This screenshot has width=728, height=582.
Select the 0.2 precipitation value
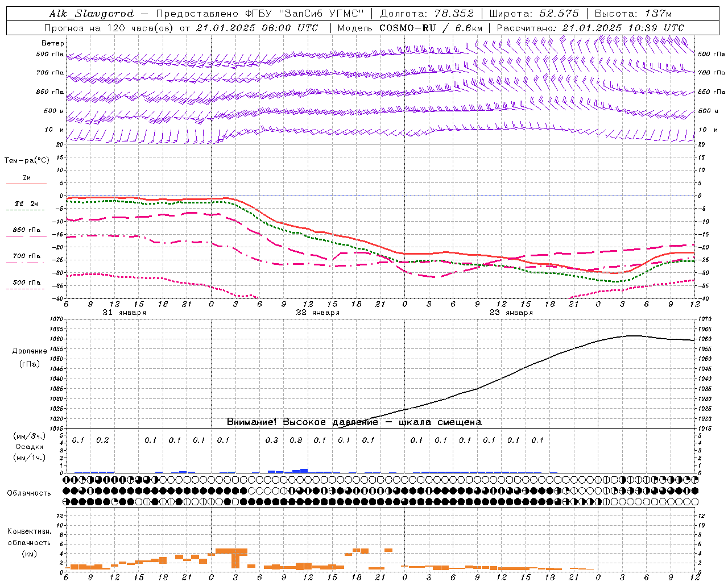click(x=102, y=440)
